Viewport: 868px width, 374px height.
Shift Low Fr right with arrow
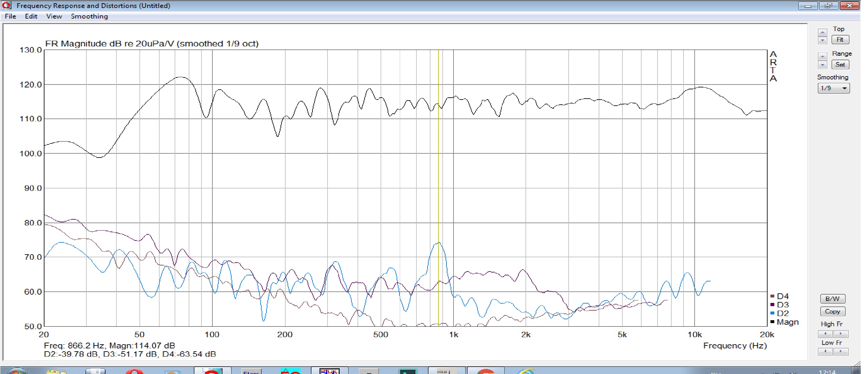pos(841,351)
